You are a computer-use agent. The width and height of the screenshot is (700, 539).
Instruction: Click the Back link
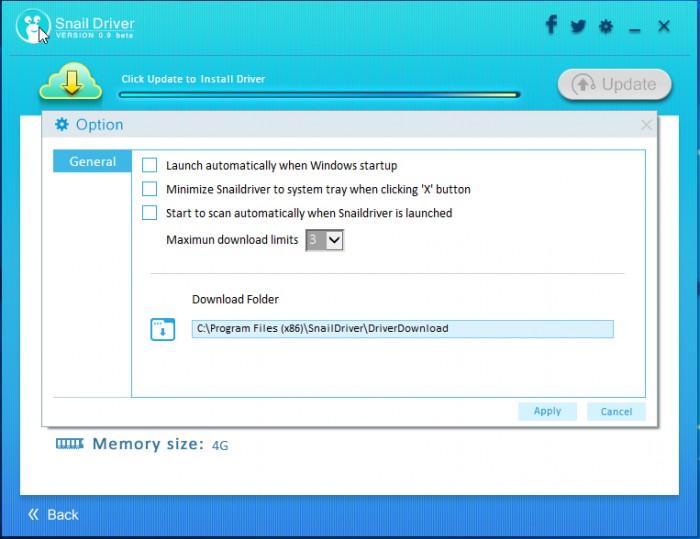[x=53, y=514]
